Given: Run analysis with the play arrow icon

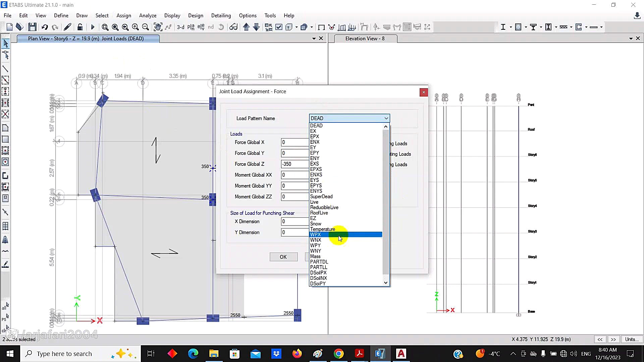Looking at the screenshot, I should tap(93, 27).
